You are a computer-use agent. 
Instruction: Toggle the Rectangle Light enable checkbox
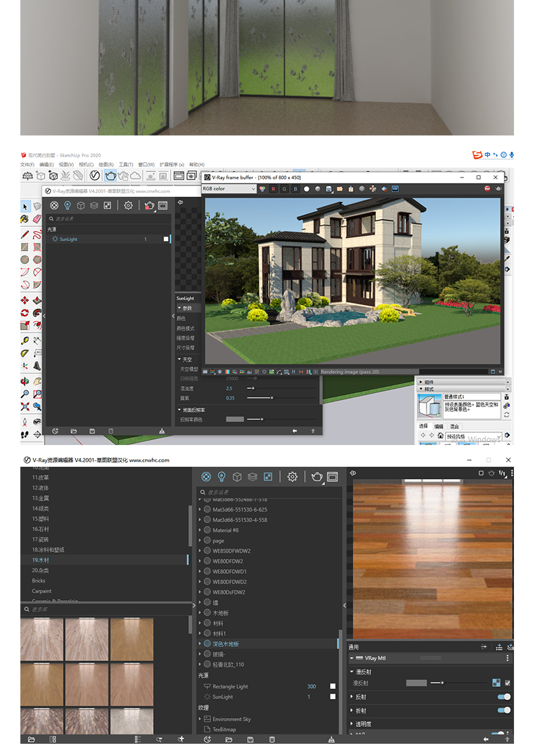coord(333,686)
